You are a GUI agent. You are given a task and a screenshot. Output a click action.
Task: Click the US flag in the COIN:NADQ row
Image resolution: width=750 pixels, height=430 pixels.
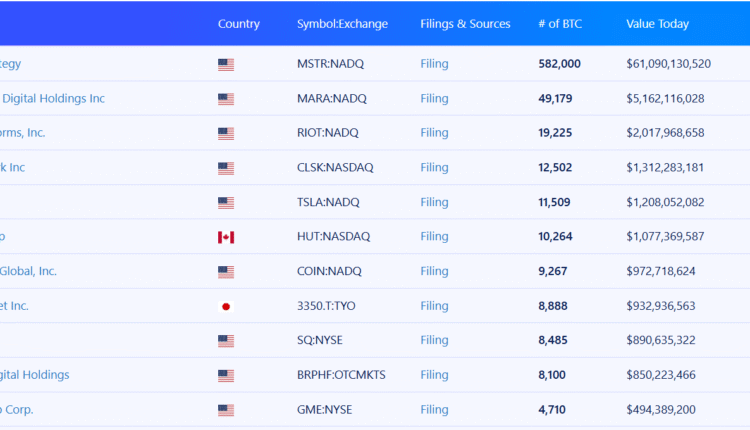[x=226, y=272]
